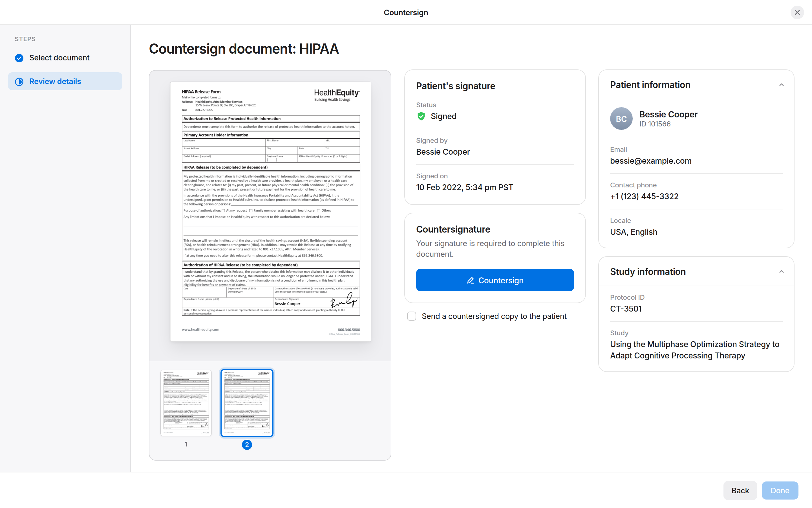Click the locale value USA, English
Image resolution: width=812 pixels, height=508 pixels.
634,232
